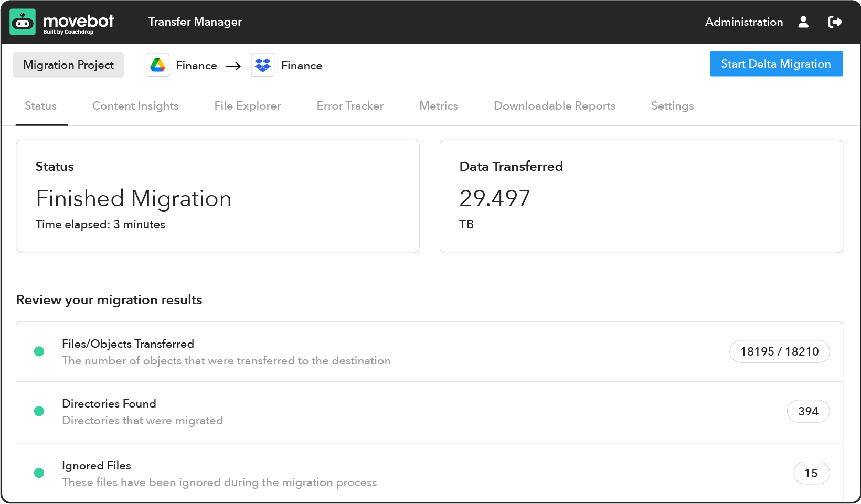
Task: Open the Administration link
Action: point(743,22)
